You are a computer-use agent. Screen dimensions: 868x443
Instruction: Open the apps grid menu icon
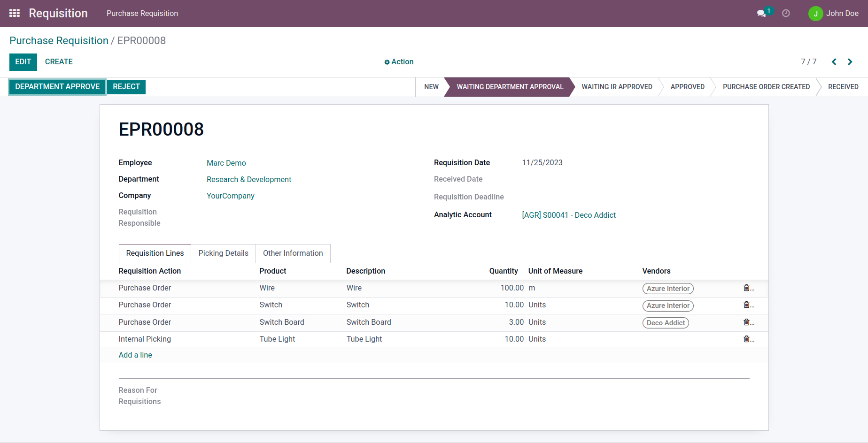(15, 13)
